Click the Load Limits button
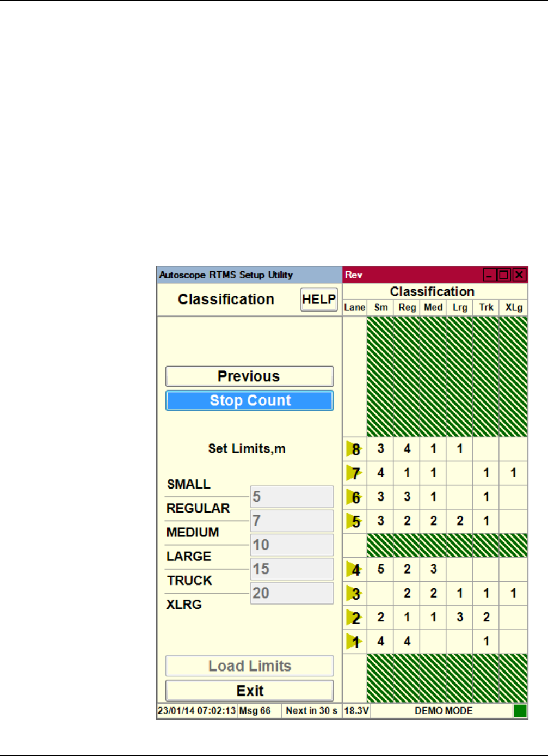This screenshot has width=548, height=756. 249,666
